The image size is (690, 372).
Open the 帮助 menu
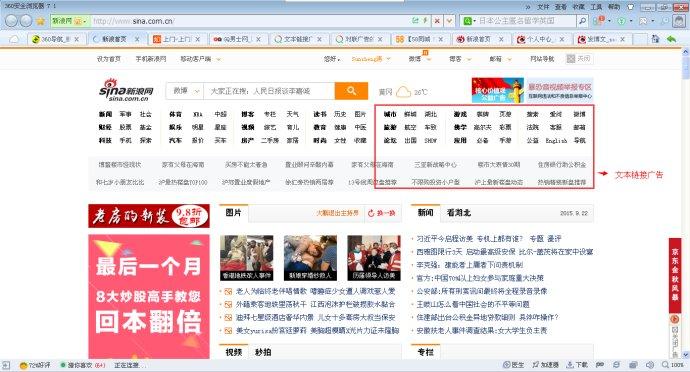(613, 7)
